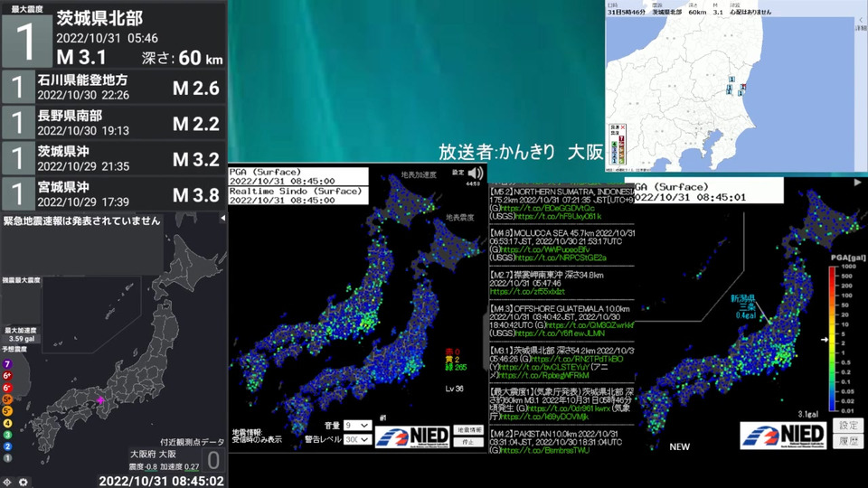
Task: Open the (G) link for Pakistan M4.2
Action: tap(544, 450)
